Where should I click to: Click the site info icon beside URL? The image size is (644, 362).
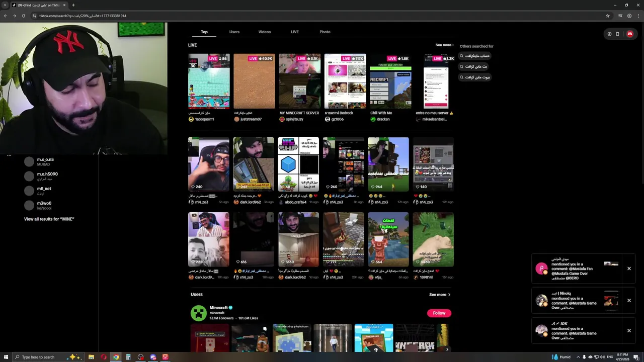[x=34, y=16]
